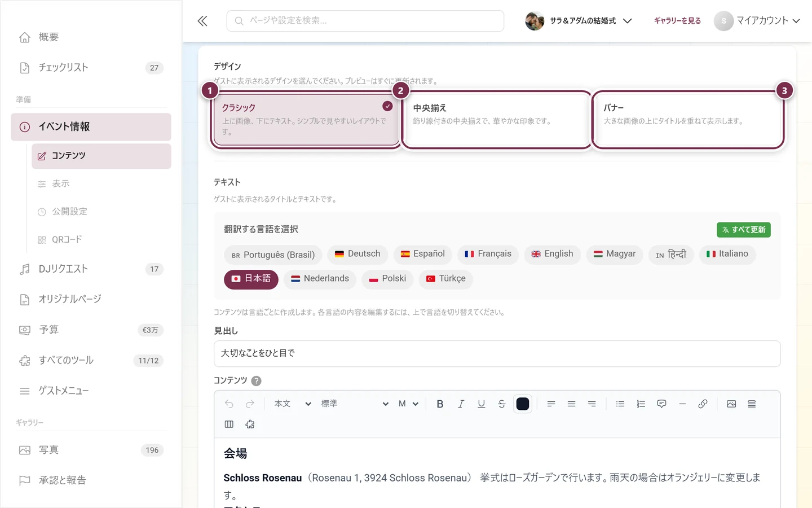
Task: Open the content help question mark
Action: pos(256,381)
